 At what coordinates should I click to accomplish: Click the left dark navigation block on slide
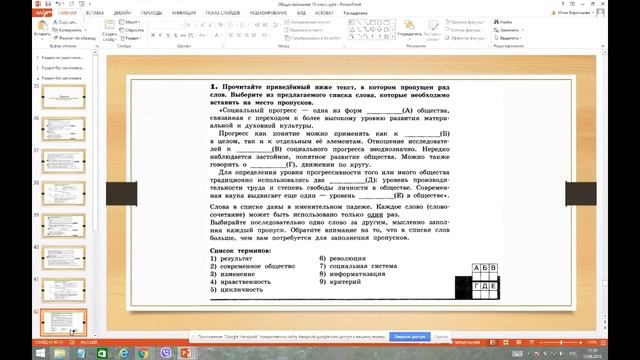(122, 193)
